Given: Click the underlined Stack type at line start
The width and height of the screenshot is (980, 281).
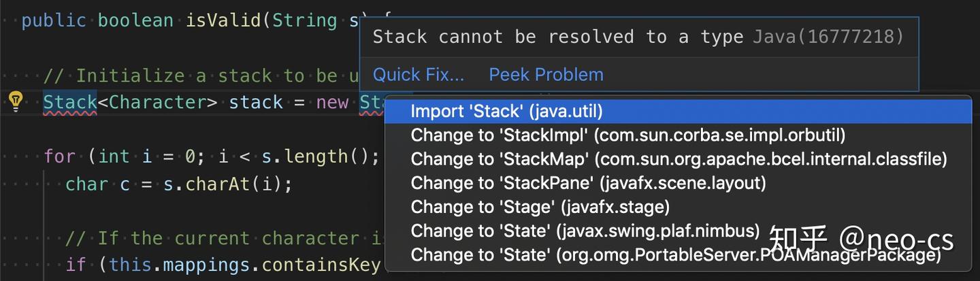Looking at the screenshot, I should point(69,103).
